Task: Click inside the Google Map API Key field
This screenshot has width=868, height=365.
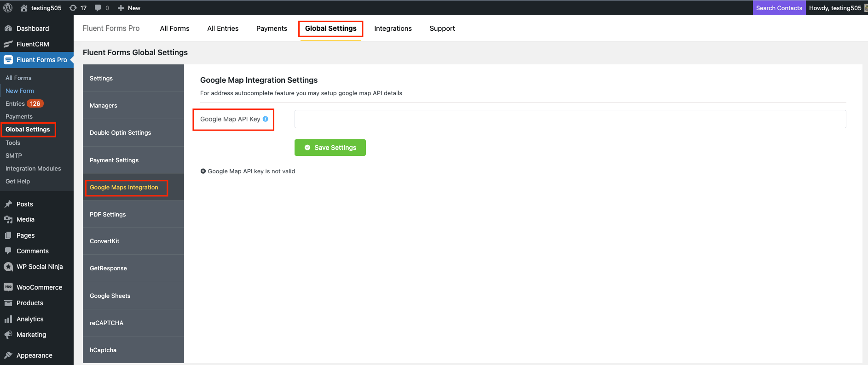Action: coord(570,119)
